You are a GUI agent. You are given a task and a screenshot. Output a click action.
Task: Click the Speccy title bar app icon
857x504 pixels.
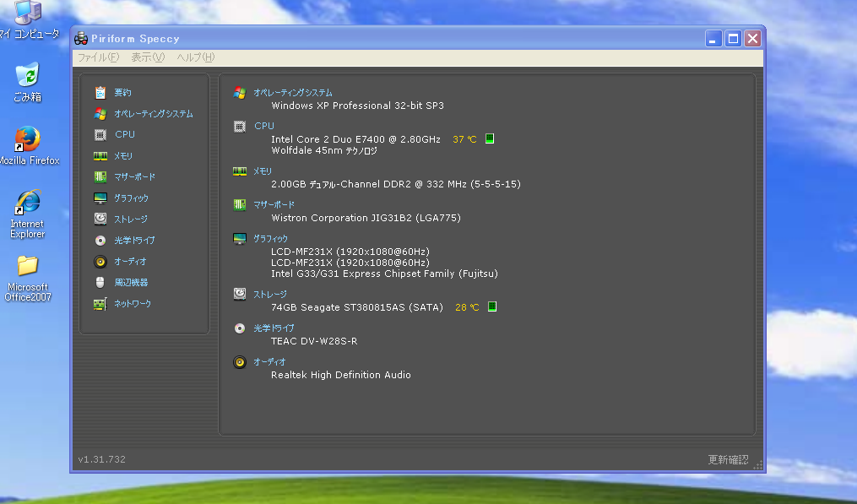coord(81,38)
